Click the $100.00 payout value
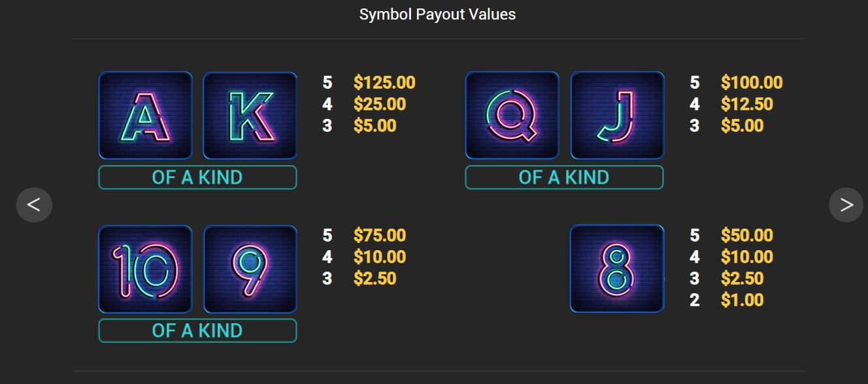This screenshot has width=868, height=384. coord(752,83)
